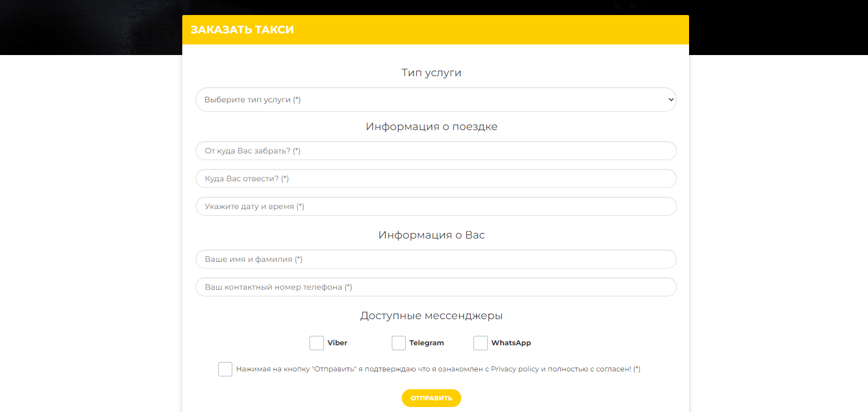This screenshot has height=412, width=868.
Task: Click the "Куда Вас отвезти?" input
Action: (x=435, y=178)
